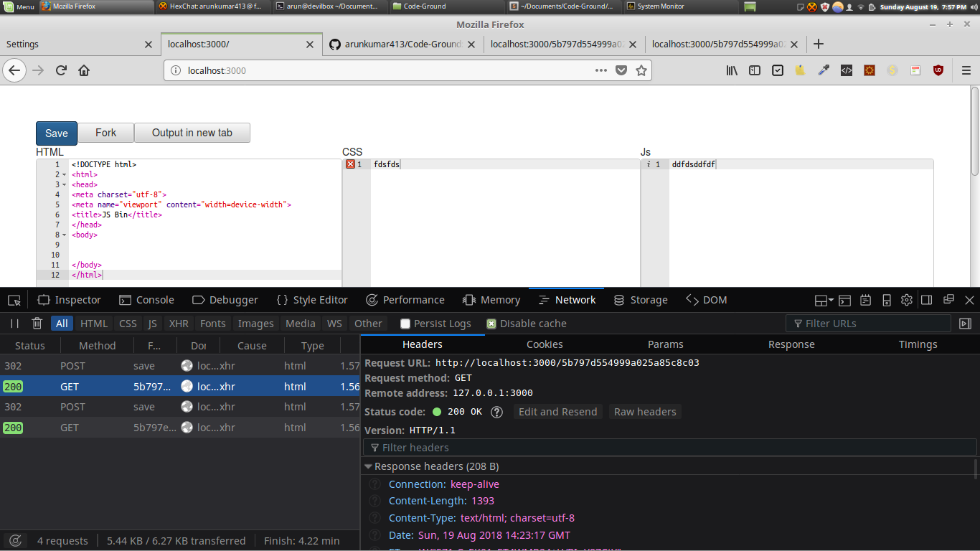Viewport: 980px width, 551px height.
Task: Clear the network request log
Action: [x=37, y=324]
